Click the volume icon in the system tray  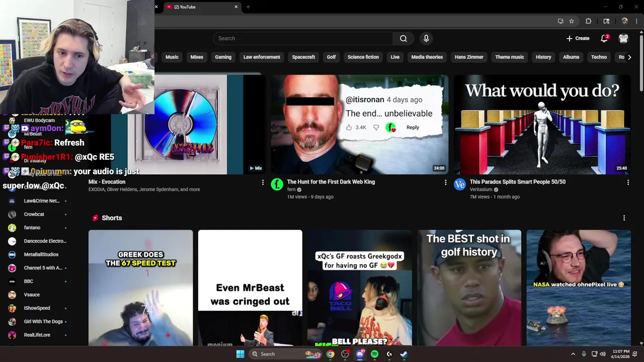click(x=603, y=354)
